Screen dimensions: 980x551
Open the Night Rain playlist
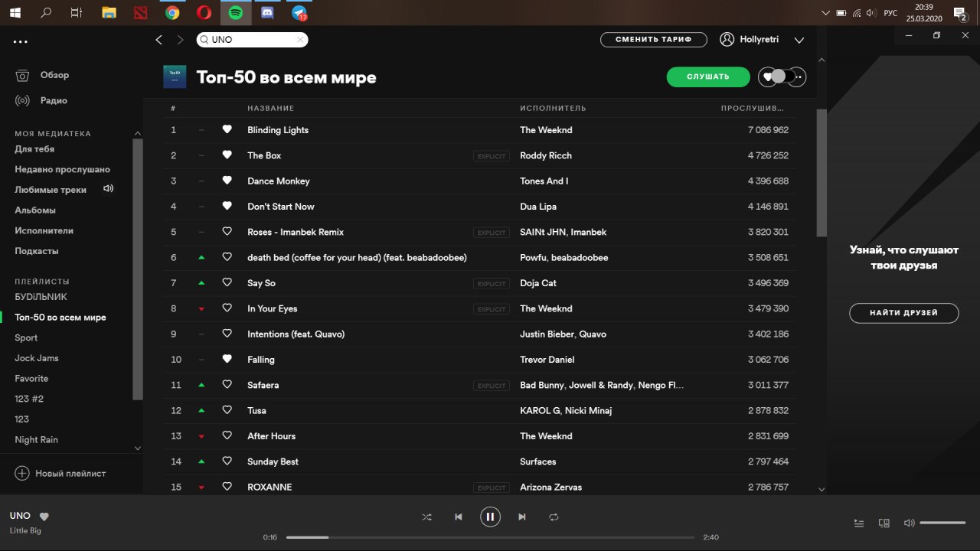(x=36, y=440)
